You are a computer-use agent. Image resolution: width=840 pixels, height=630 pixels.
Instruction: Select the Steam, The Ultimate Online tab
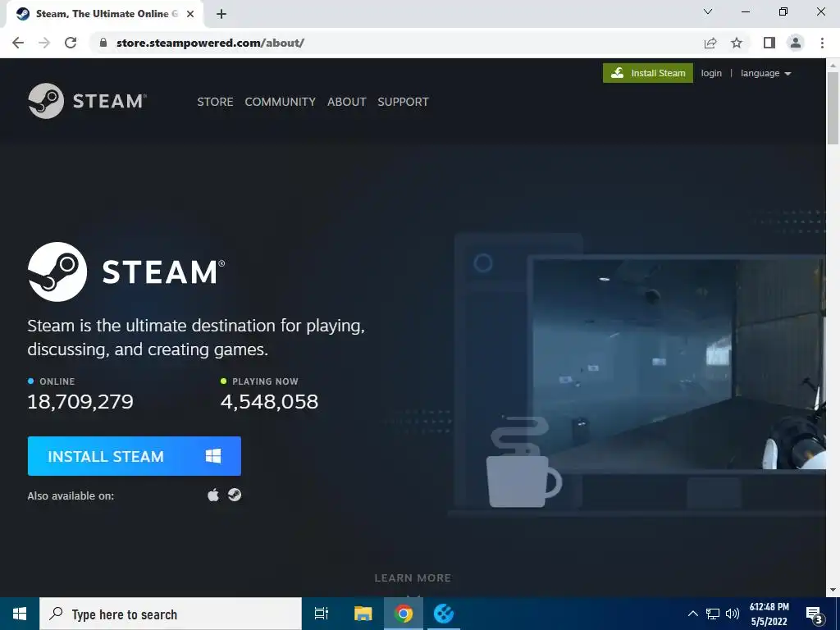tap(105, 14)
